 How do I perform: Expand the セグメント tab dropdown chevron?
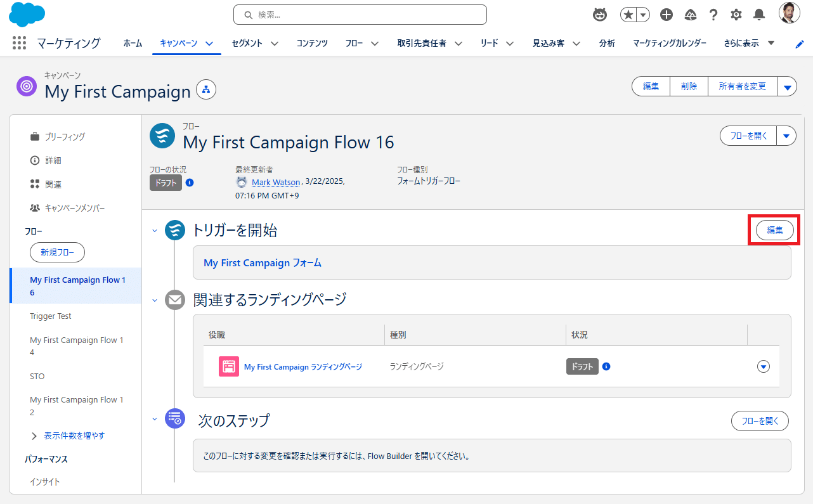275,44
